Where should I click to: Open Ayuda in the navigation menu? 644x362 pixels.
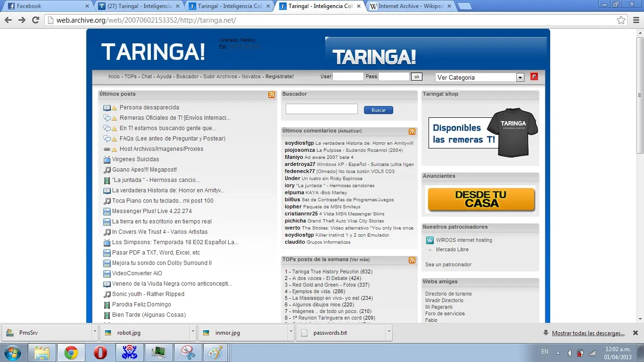tap(164, 77)
